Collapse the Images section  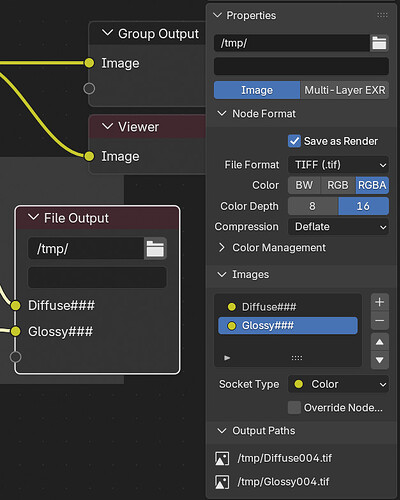[222, 274]
